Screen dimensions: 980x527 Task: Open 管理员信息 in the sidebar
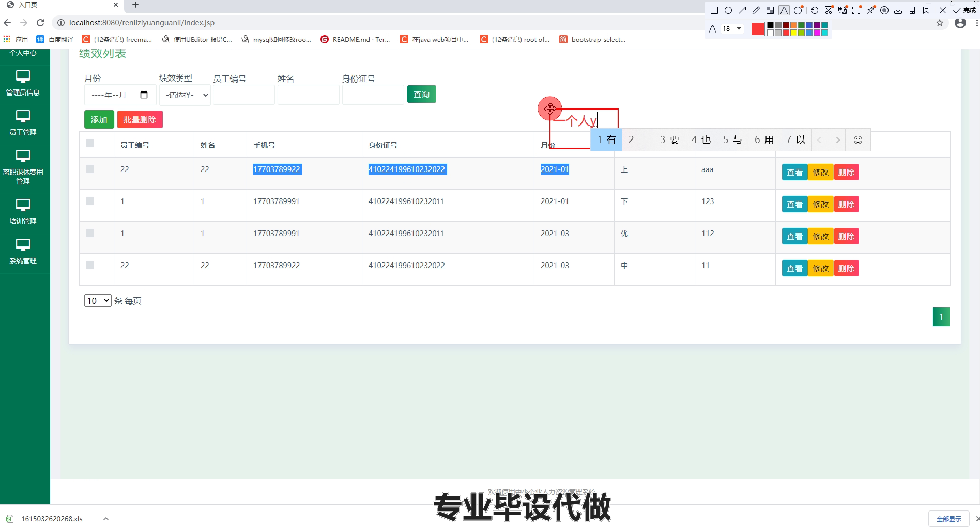[x=23, y=83]
